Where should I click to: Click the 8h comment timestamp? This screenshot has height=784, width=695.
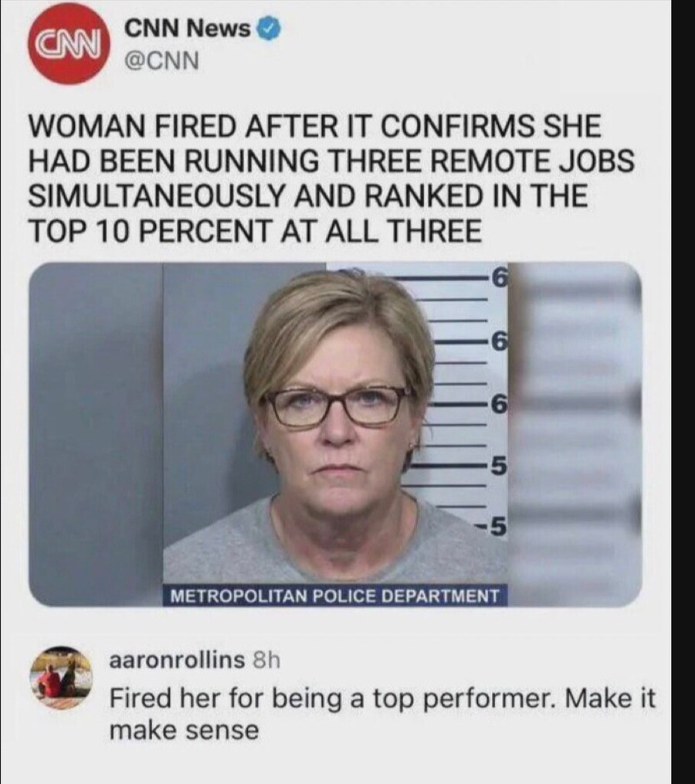coord(266,660)
